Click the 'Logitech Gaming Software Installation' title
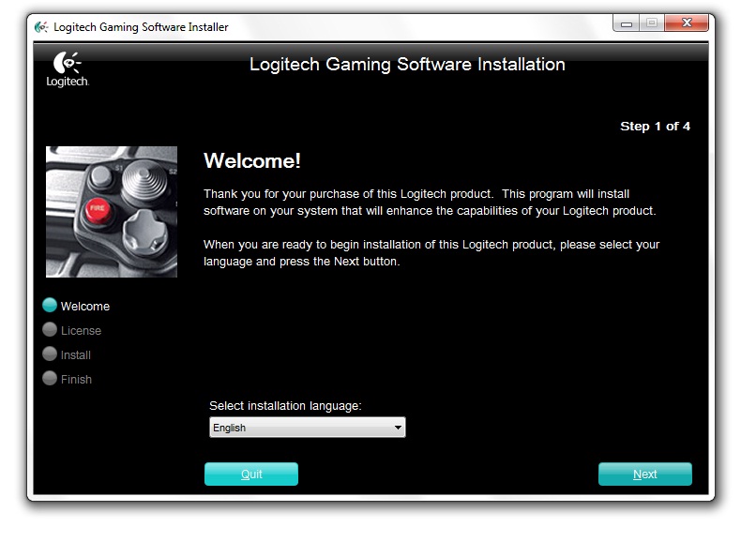The image size is (756, 557). click(x=407, y=65)
